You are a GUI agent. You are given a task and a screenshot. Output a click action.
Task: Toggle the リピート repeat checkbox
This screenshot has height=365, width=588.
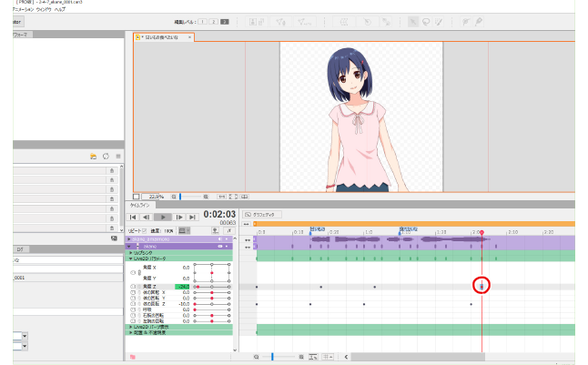(x=144, y=231)
